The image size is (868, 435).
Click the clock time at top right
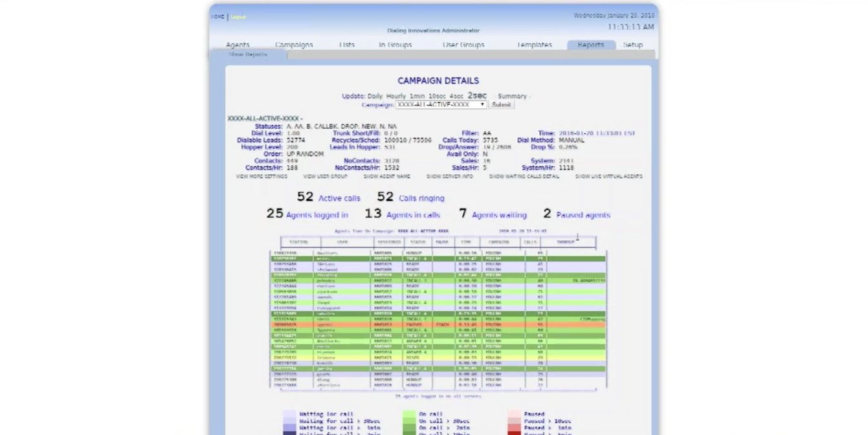630,27
